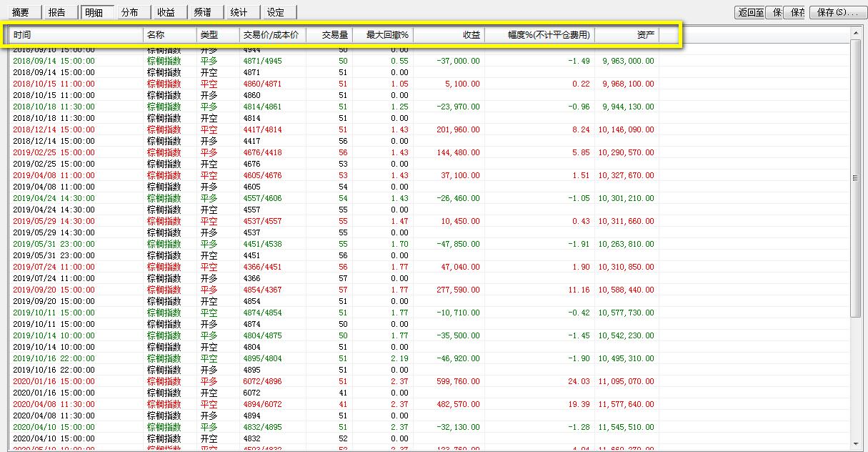This screenshot has width=868, height=452.
Task: Sort by the 收益 column header
Action: pyautogui.click(x=449, y=35)
